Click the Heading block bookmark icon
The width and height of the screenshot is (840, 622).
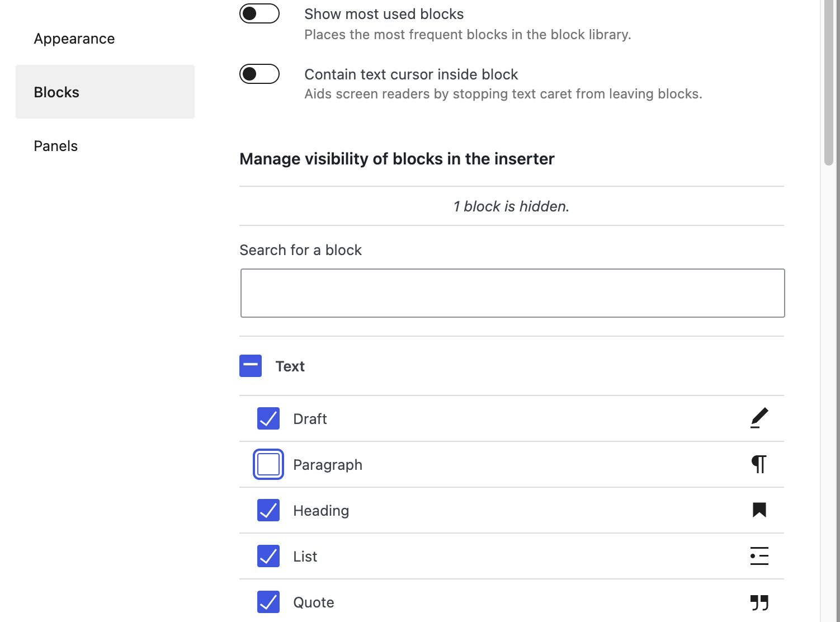click(x=759, y=510)
